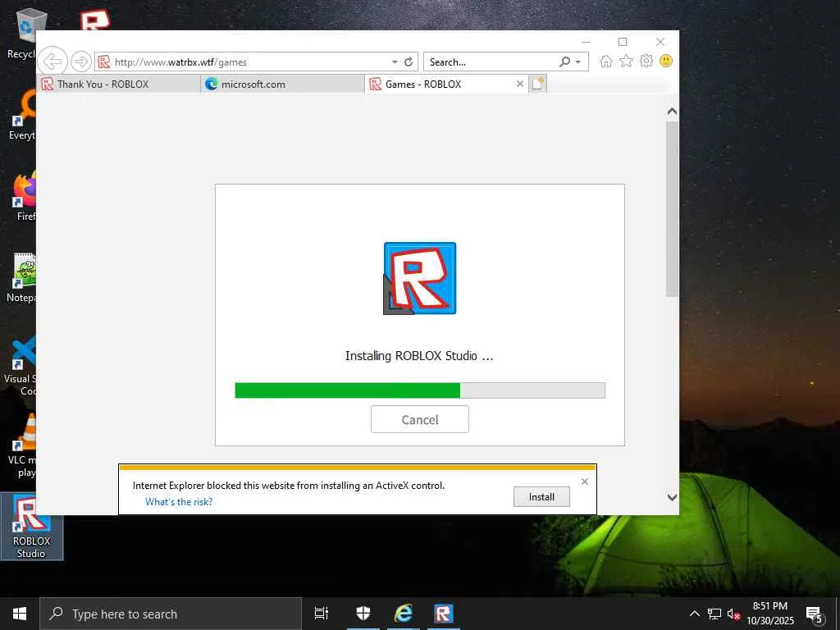Click the muted volume tray icon

(733, 614)
